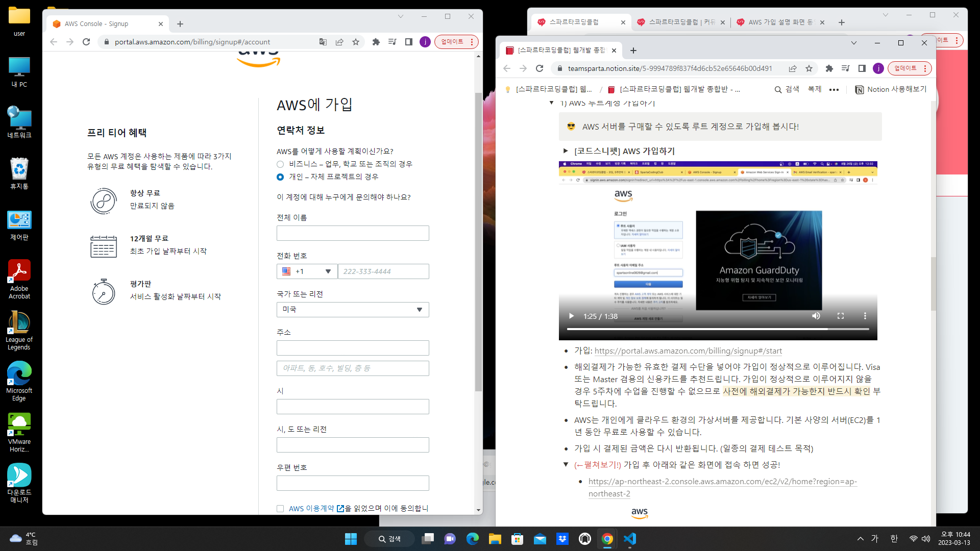Open Chrome from the taskbar
The height and width of the screenshot is (551, 980).
click(607, 539)
